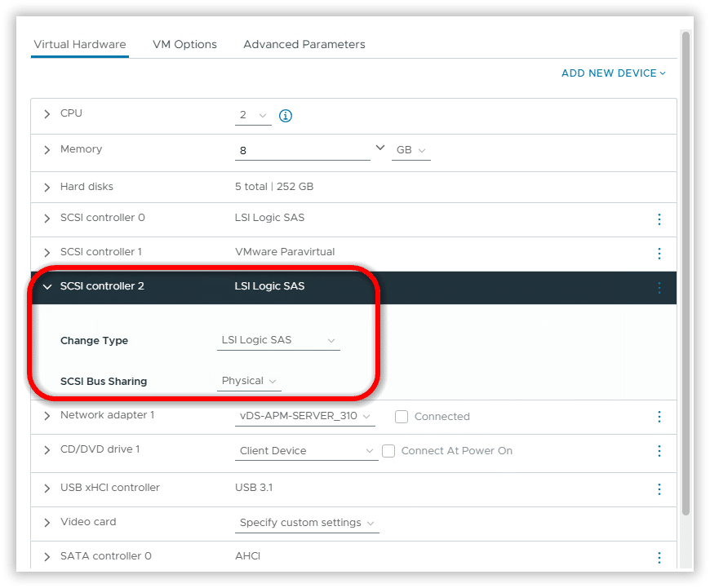Switch to the Advanced Parameters tab
Image resolution: width=710 pixels, height=588 pixels.
(x=304, y=44)
